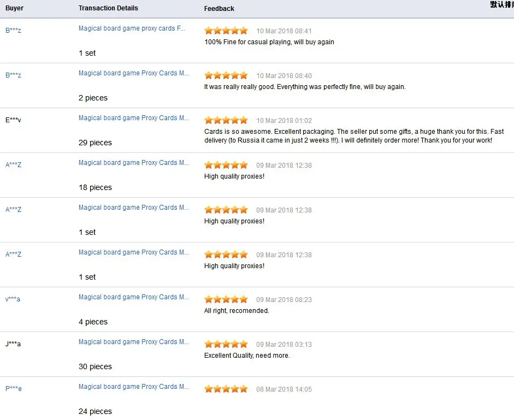Open A***Z buyer profile for 18 pieces order
This screenshot has height=420, width=514.
(14, 165)
